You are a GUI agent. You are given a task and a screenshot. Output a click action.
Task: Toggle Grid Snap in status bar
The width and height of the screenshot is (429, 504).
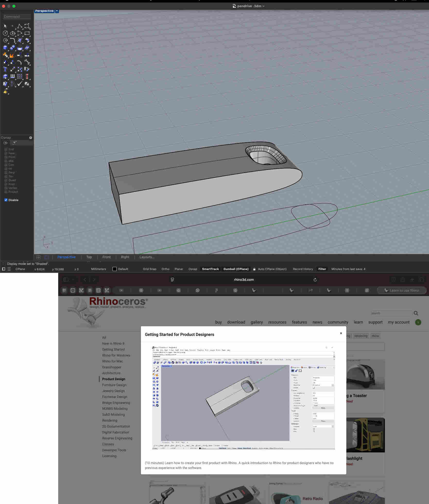(149, 269)
